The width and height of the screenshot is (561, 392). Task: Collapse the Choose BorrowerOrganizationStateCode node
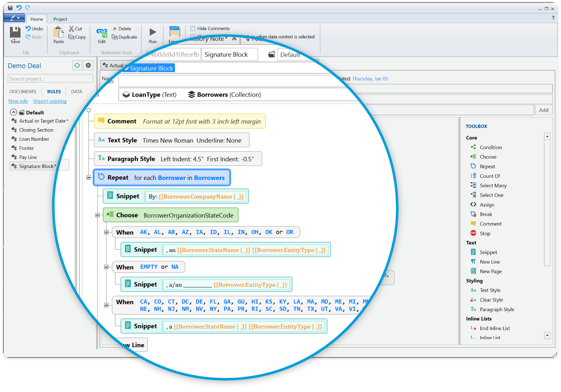point(97,215)
